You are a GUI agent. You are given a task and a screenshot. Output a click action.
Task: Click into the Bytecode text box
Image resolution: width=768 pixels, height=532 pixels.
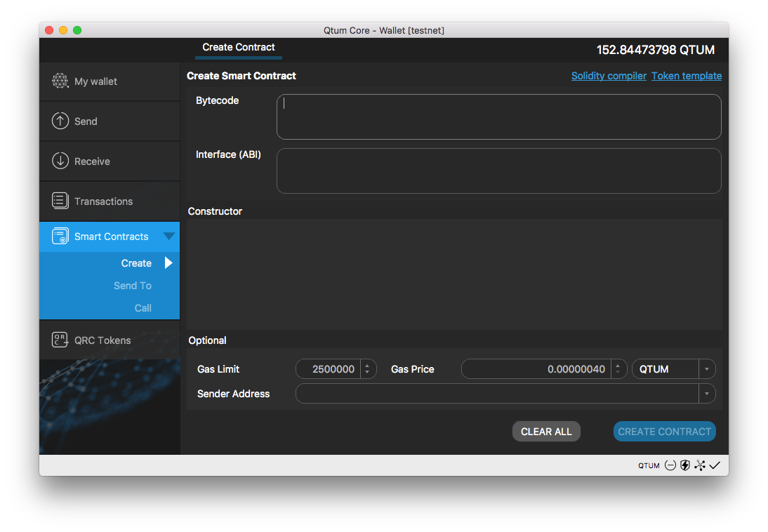tap(498, 117)
